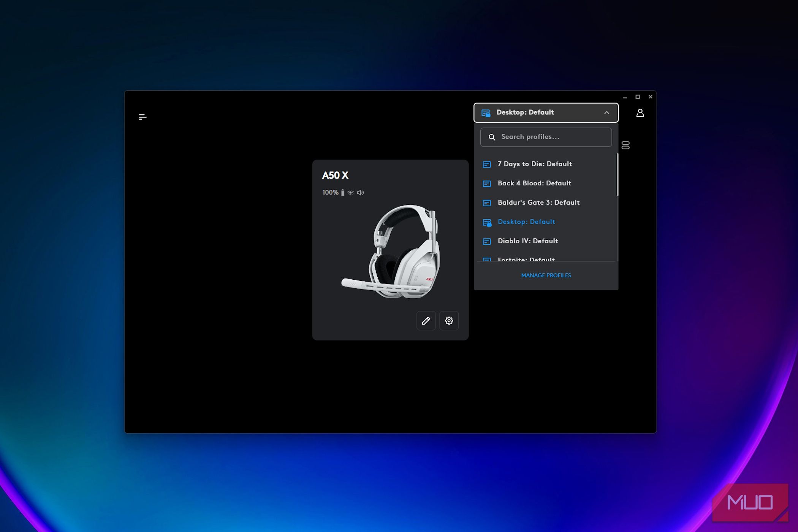The width and height of the screenshot is (798, 532).
Task: Select the Diablo IV: Default profile
Action: coord(527,241)
